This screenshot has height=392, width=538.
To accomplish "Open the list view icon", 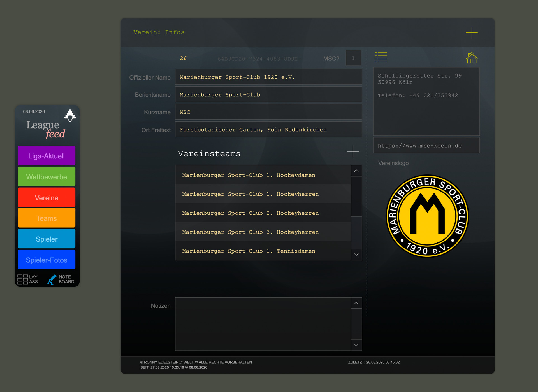I will [381, 57].
